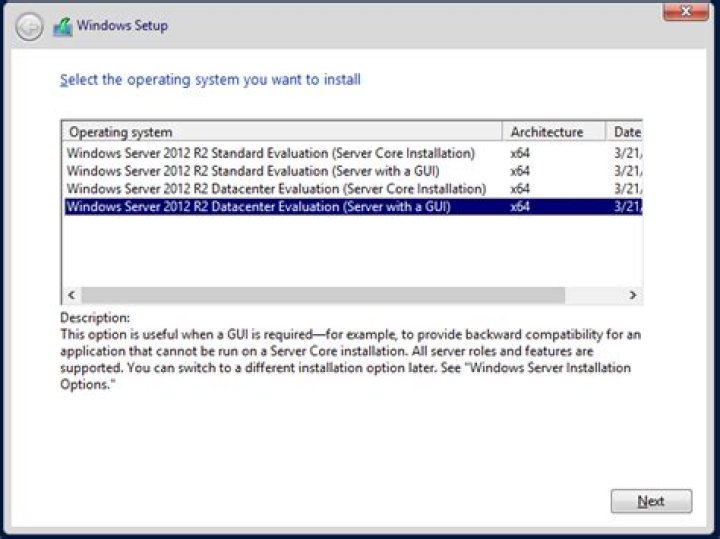Click blank area inside the operating system list

353,251
